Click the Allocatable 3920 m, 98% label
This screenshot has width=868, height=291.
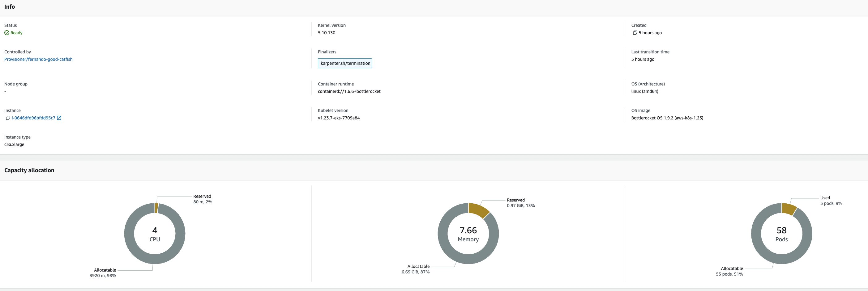point(102,272)
